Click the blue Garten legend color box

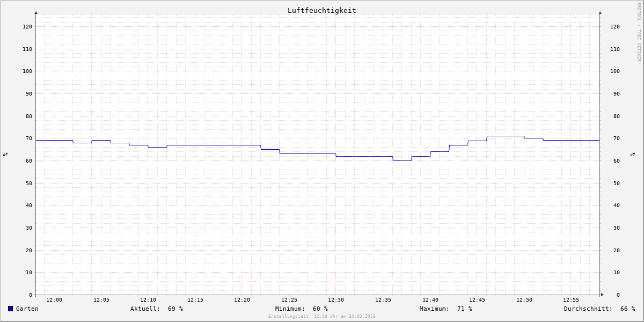(x=10, y=309)
